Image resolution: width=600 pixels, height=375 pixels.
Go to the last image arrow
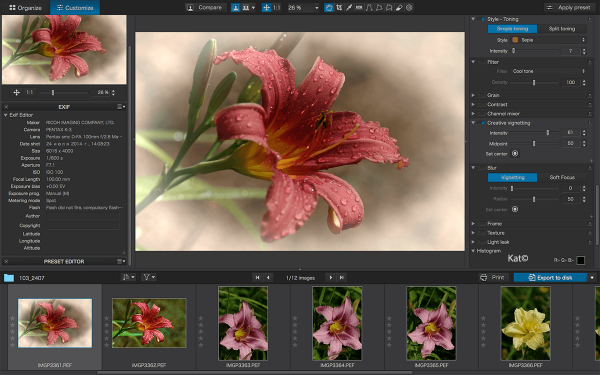point(342,277)
